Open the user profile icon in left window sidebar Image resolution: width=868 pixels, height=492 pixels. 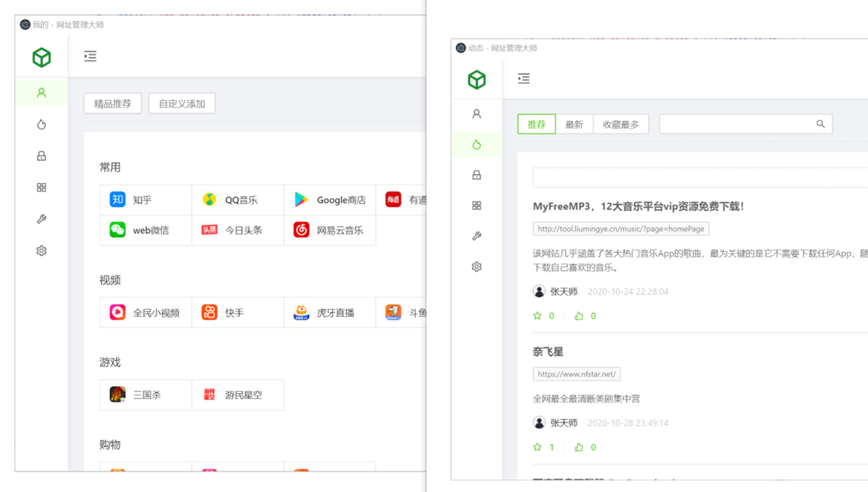click(42, 93)
